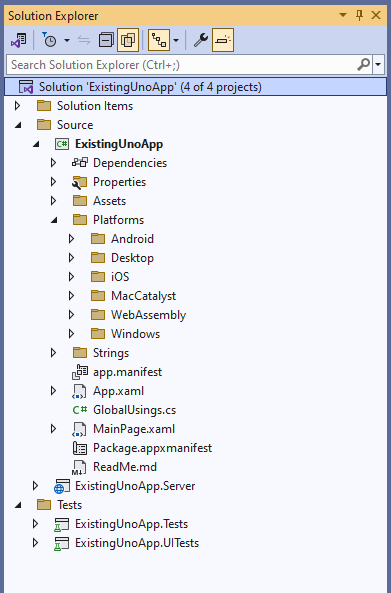Image resolution: width=391 pixels, height=593 pixels.
Task: Select the Strings folder icon
Action: coord(80,353)
